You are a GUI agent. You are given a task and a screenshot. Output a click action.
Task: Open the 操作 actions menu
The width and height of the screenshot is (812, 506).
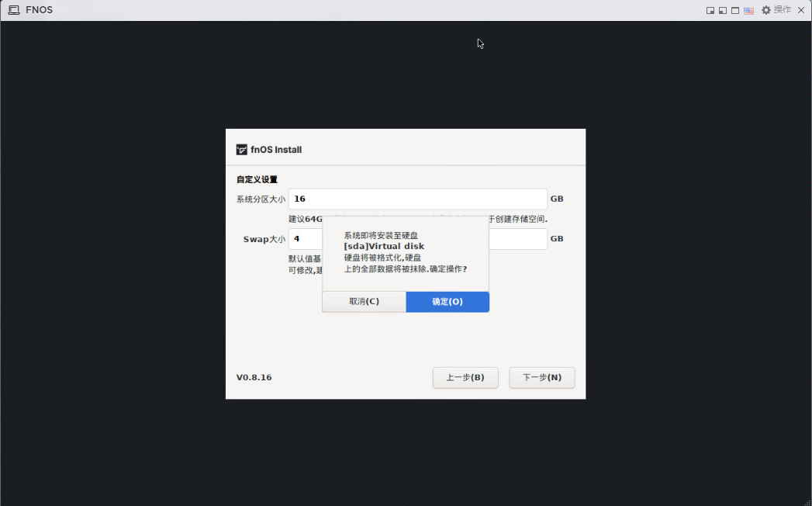pos(783,10)
